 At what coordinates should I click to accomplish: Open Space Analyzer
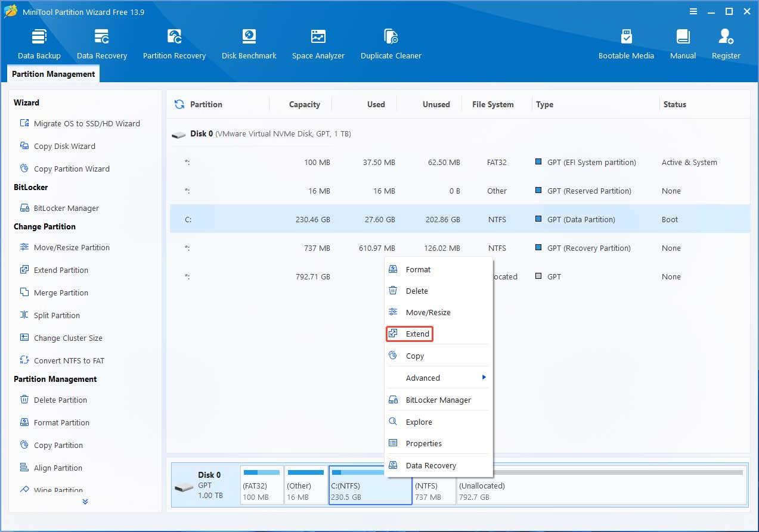pos(318,44)
